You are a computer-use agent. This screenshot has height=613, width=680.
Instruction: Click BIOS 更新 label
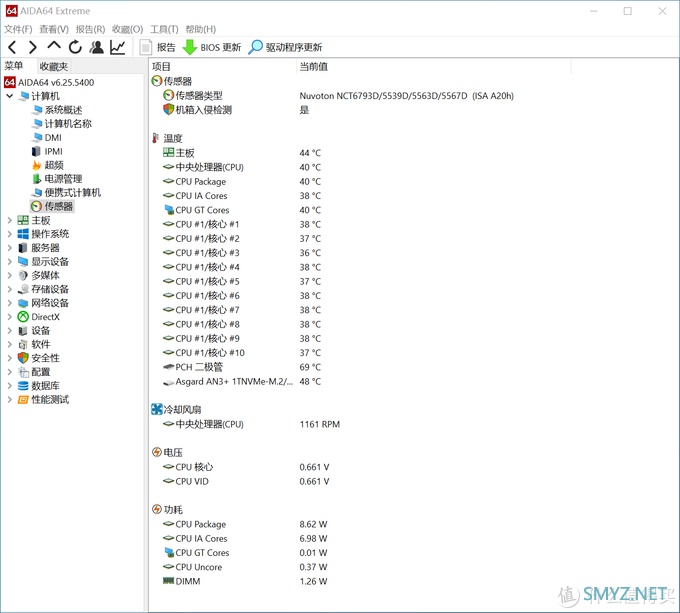[221, 47]
